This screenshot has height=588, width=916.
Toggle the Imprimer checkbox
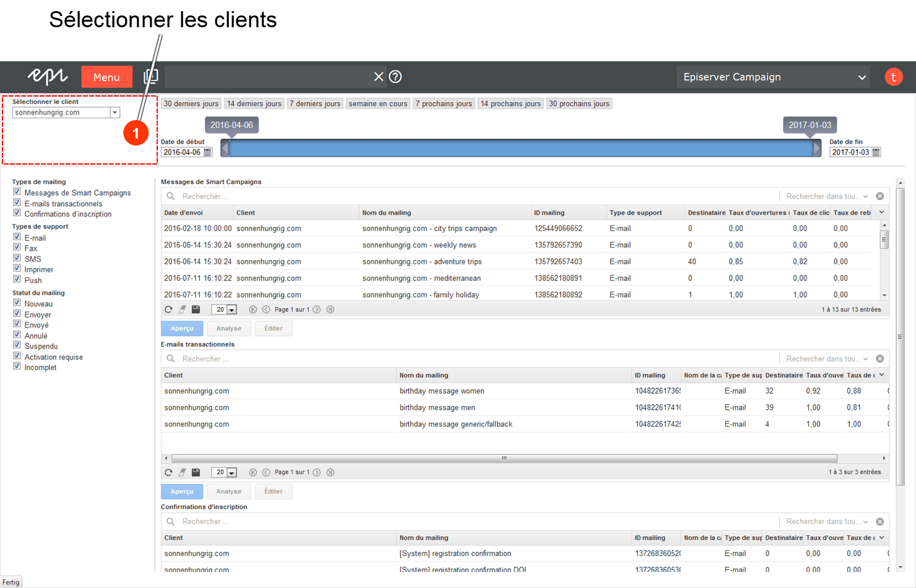(x=17, y=269)
